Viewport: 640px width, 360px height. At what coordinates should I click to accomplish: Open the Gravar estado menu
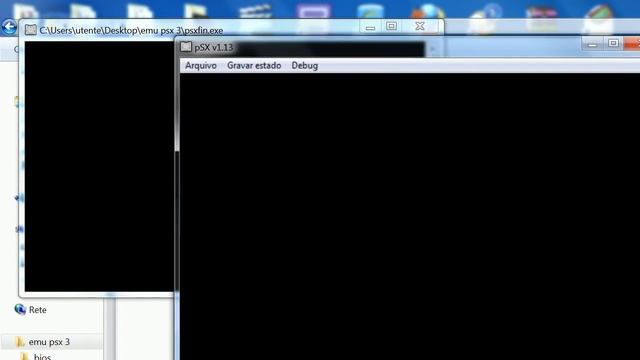pos(254,66)
